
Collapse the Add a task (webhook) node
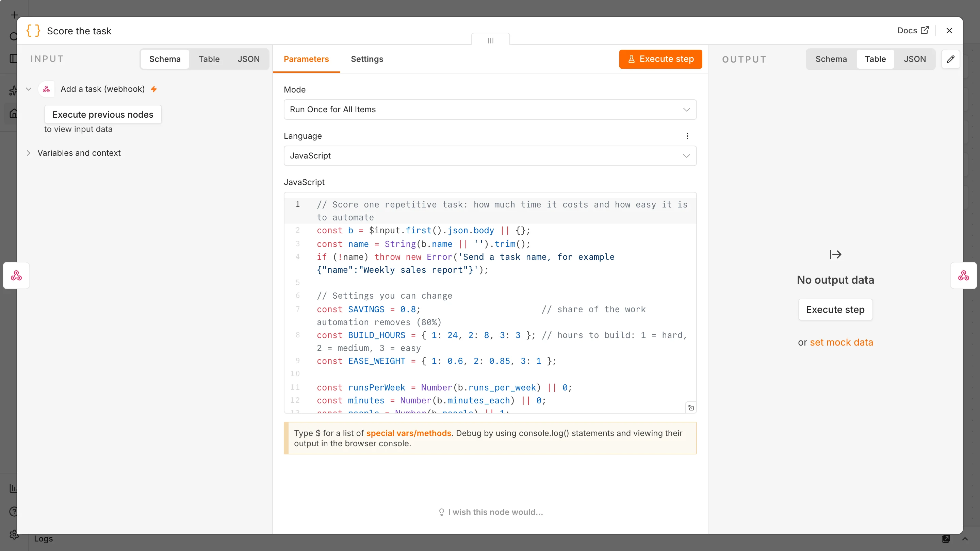29,89
